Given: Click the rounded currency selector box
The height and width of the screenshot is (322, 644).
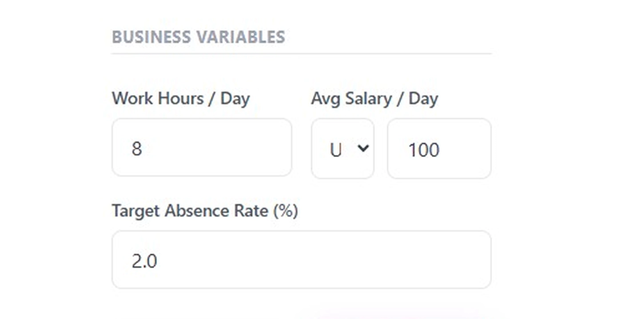Looking at the screenshot, I should point(343,148).
